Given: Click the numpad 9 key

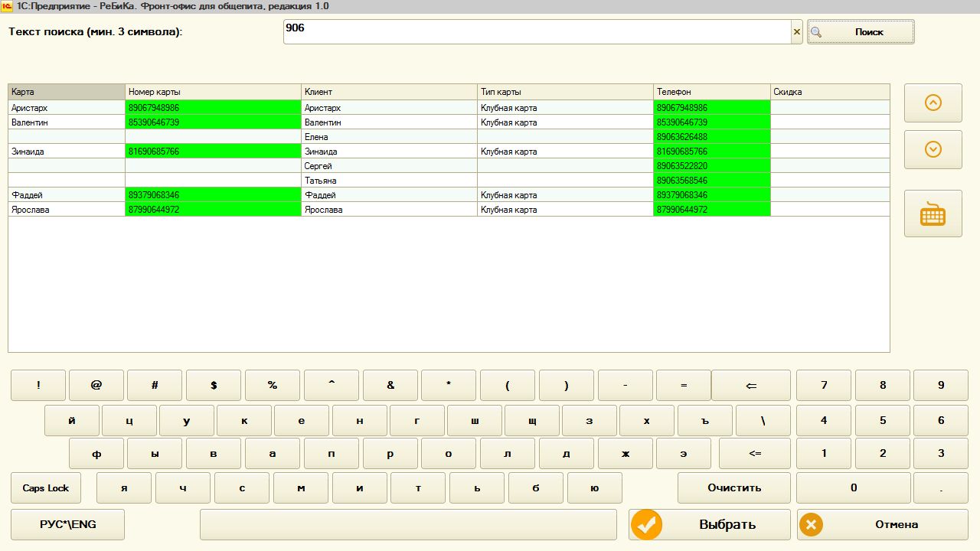Looking at the screenshot, I should point(941,385).
